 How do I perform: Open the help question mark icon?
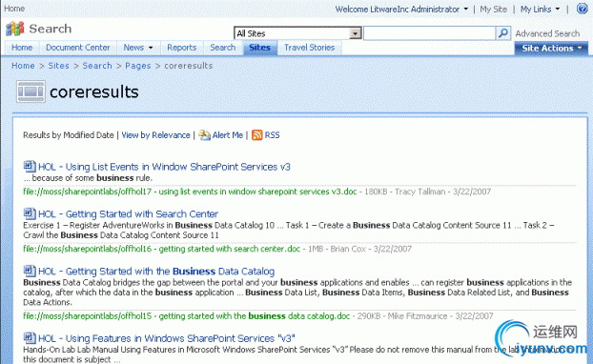point(582,9)
